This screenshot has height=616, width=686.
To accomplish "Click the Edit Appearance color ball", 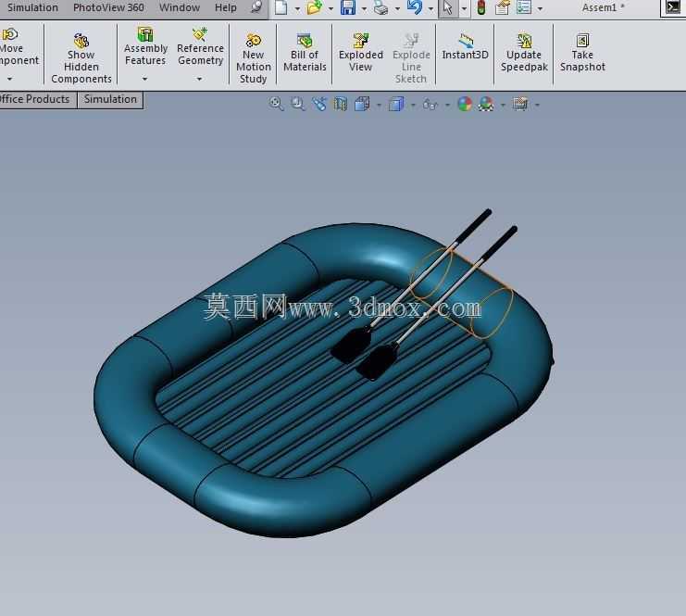I will (465, 104).
